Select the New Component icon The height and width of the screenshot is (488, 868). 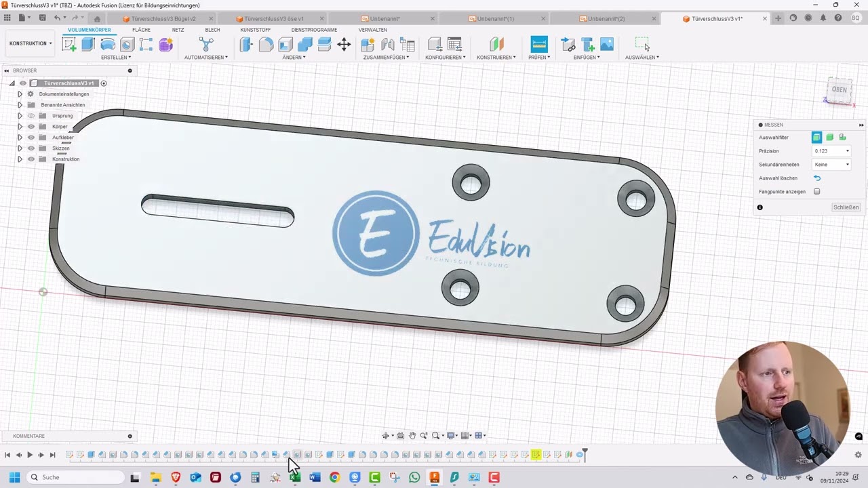pyautogui.click(x=368, y=45)
